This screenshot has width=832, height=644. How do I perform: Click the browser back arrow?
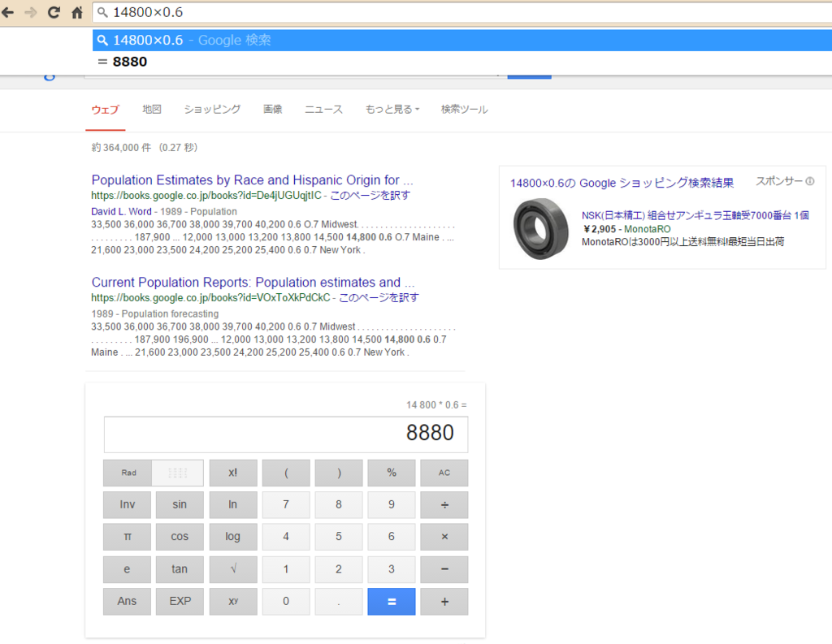pos(7,12)
